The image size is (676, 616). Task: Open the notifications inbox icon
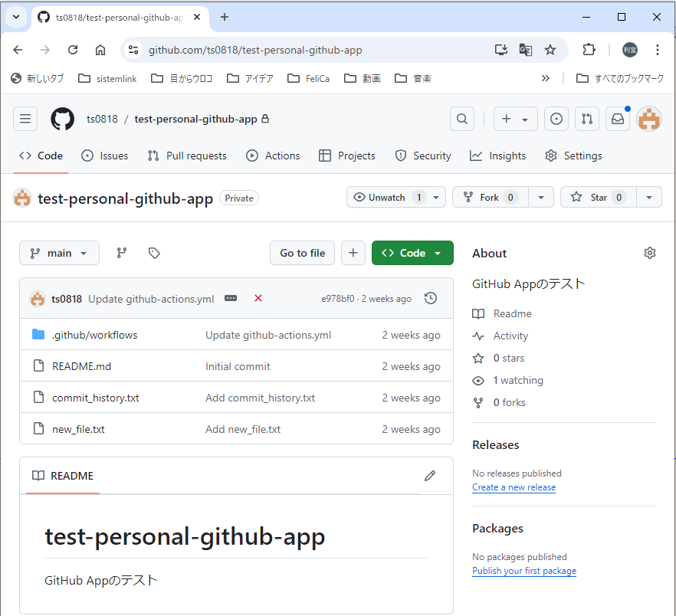[x=618, y=119]
